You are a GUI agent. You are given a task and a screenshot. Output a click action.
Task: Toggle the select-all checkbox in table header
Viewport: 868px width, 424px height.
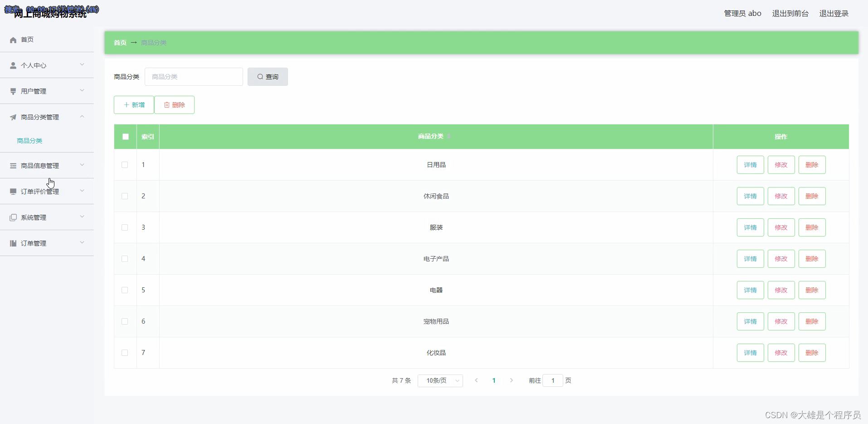coord(126,137)
